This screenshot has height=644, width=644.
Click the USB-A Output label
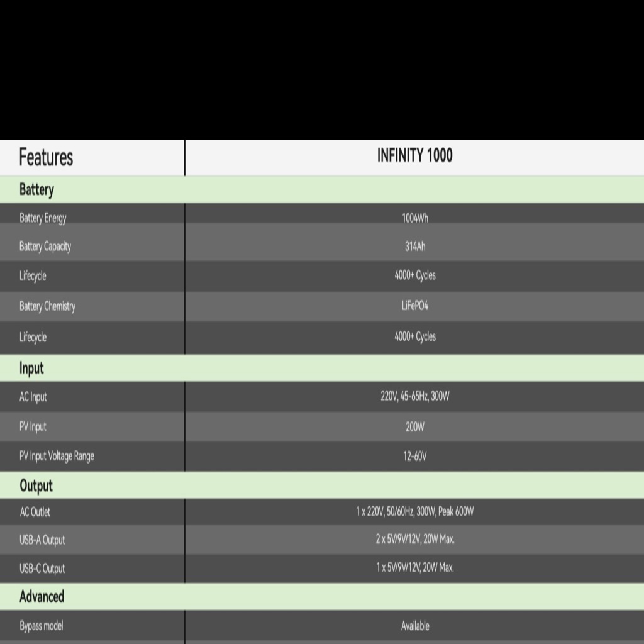(x=42, y=540)
